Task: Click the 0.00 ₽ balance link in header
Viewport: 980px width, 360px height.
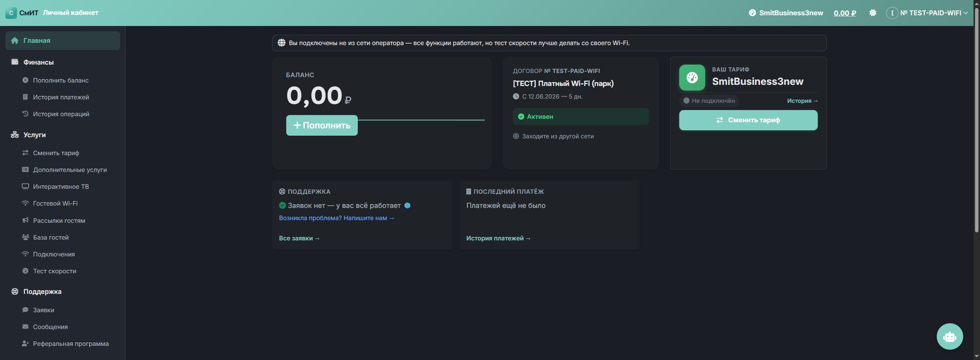Action: tap(845, 13)
